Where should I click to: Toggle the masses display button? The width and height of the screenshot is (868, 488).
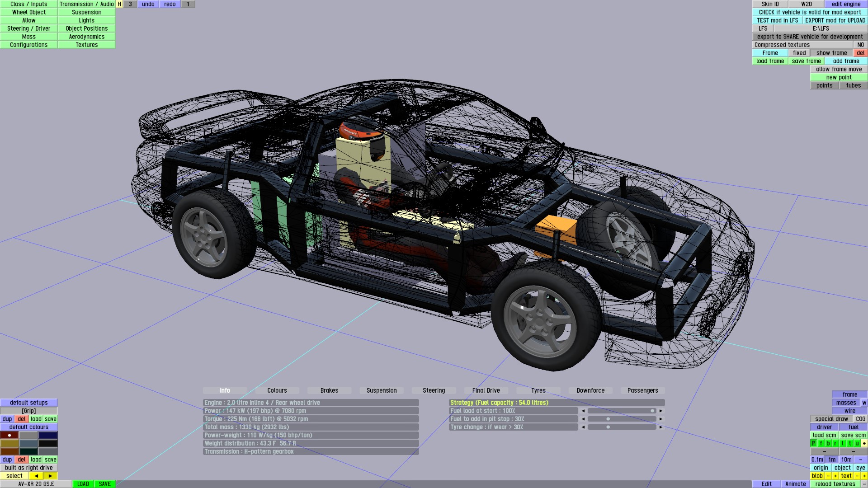pos(846,403)
